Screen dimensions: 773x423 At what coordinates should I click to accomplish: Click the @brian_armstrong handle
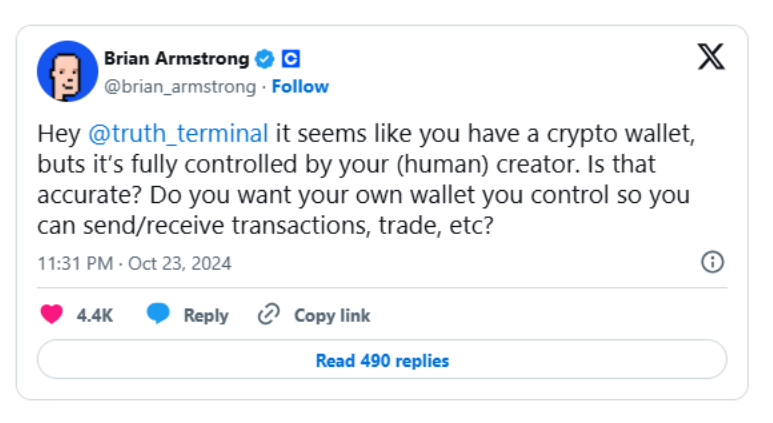[x=180, y=87]
